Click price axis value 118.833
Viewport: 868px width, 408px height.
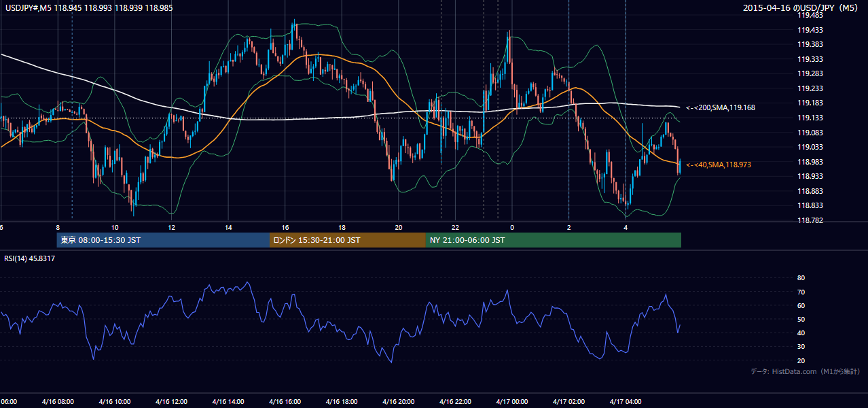coord(810,205)
